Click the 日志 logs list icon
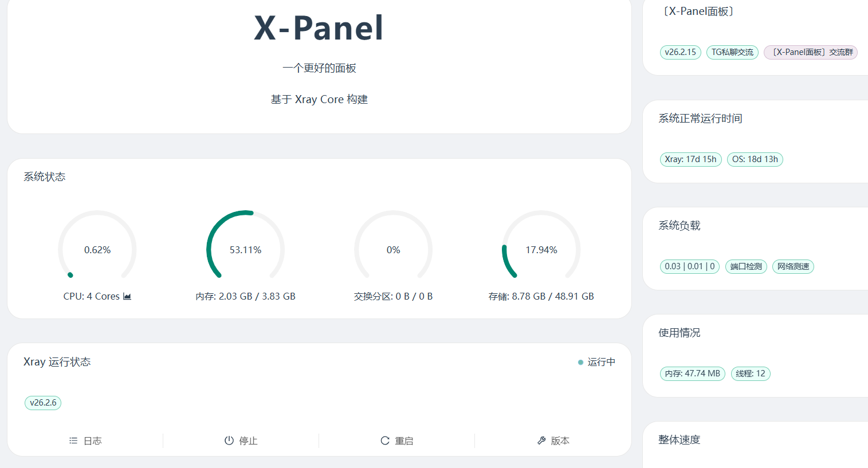Screen dimensions: 868x468 tap(73, 441)
